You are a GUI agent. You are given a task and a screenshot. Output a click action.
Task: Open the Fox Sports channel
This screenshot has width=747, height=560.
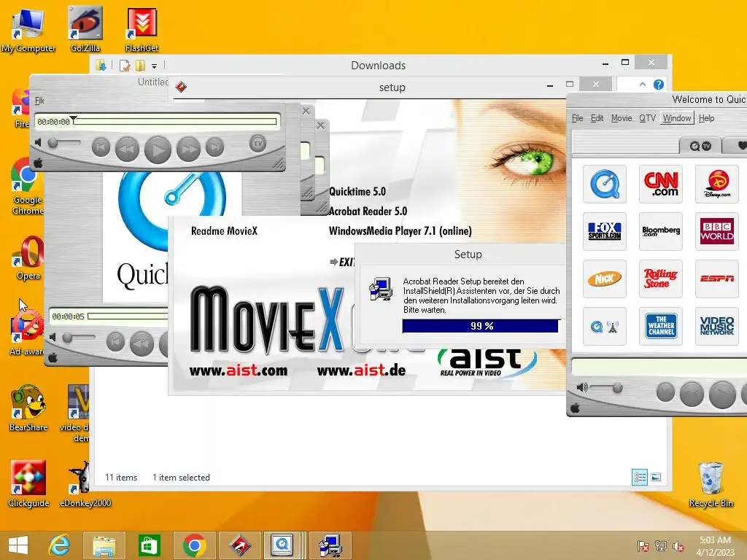(605, 231)
